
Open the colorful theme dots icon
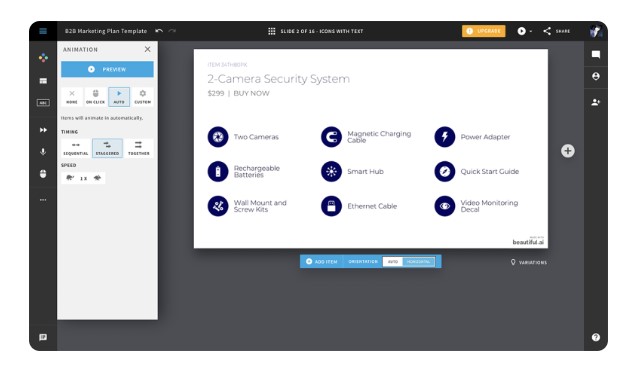[43, 58]
